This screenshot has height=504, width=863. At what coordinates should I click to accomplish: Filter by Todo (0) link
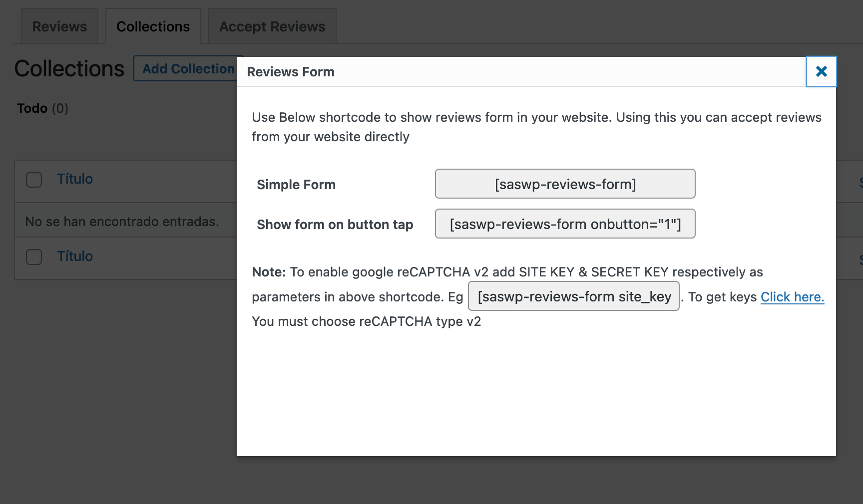click(42, 108)
